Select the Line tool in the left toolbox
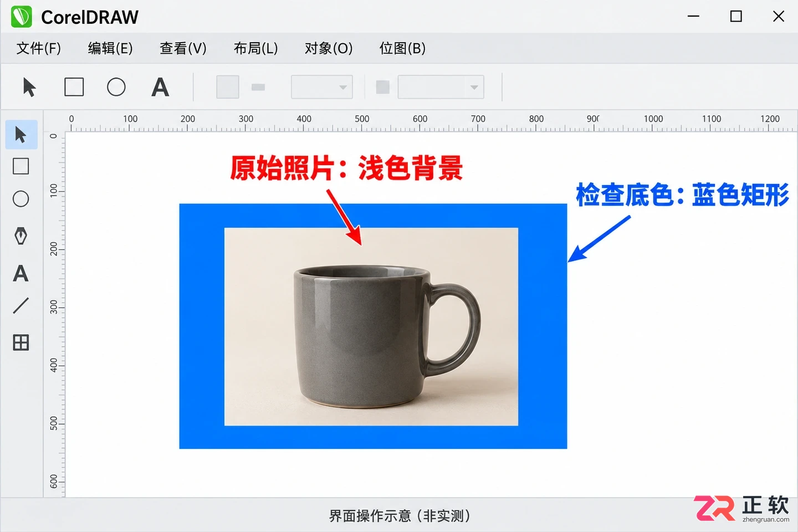 (x=21, y=305)
